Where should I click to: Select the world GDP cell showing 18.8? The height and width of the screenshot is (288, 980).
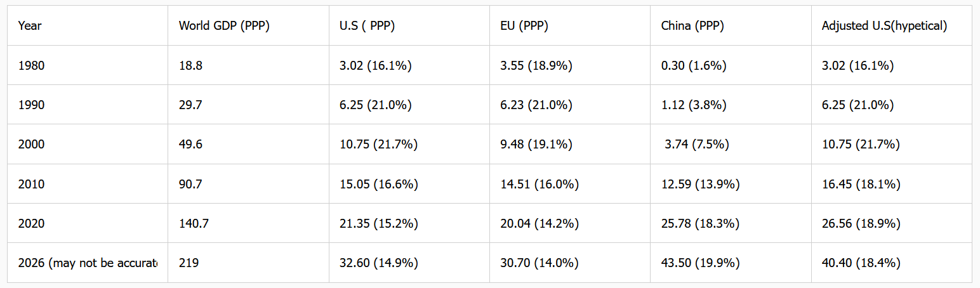tap(248, 65)
